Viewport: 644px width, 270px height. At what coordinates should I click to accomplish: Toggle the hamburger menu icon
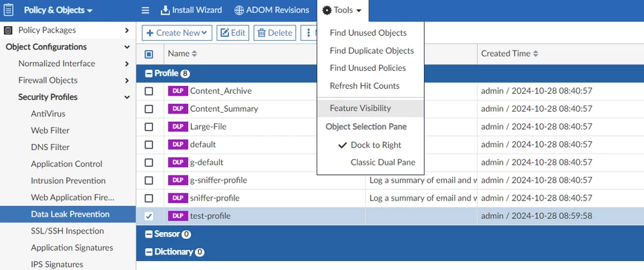point(145,10)
